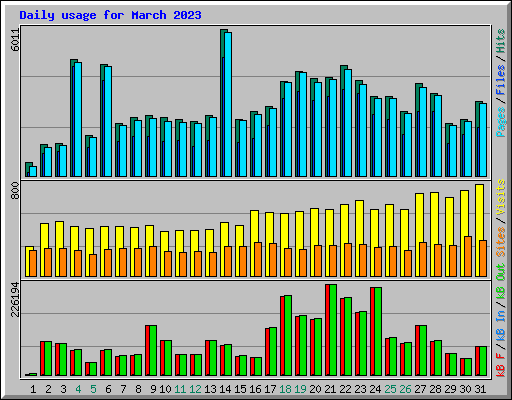Select day 8 on the x-axis
Image resolution: width=512 pixels, height=400 pixels.
pyautogui.click(x=138, y=389)
